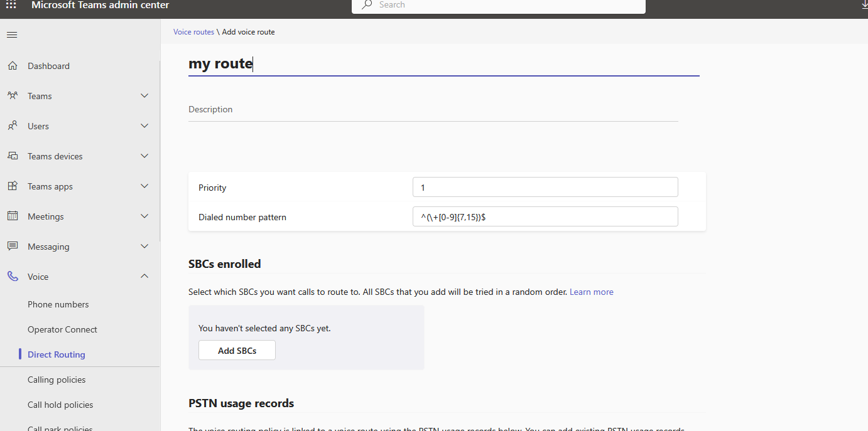Open Phone numbers under Voice
The width and height of the screenshot is (868, 431).
click(x=58, y=304)
